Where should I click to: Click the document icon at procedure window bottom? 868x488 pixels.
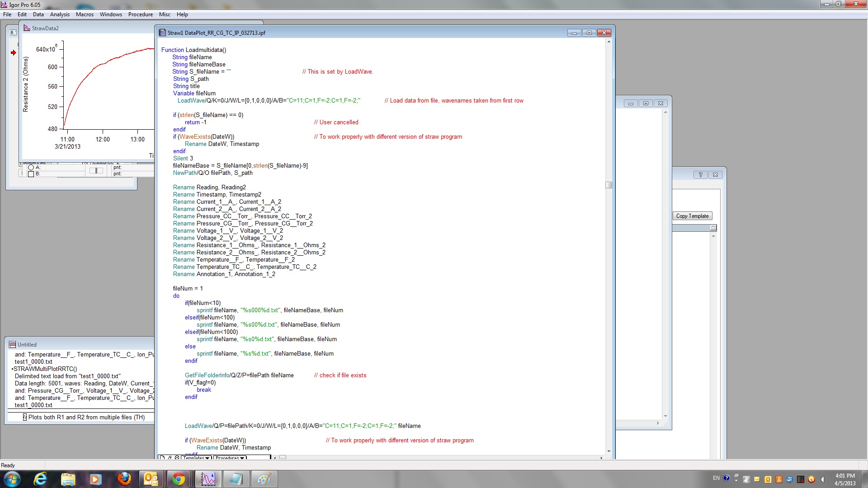162,458
